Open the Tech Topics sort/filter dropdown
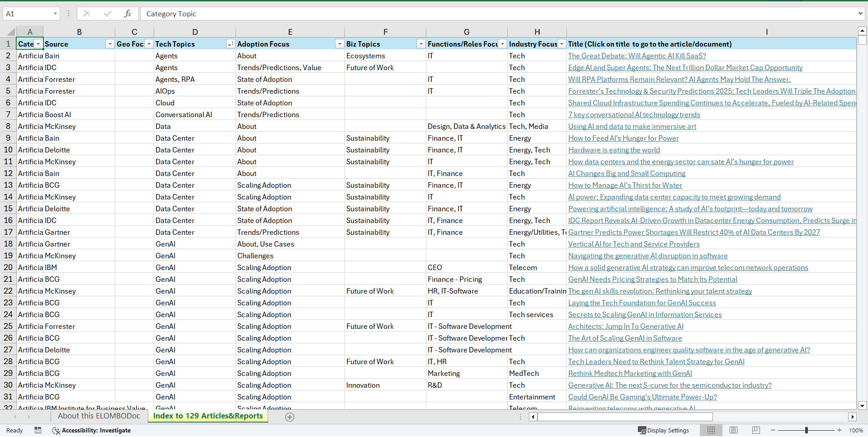The width and height of the screenshot is (868, 437). (x=230, y=44)
